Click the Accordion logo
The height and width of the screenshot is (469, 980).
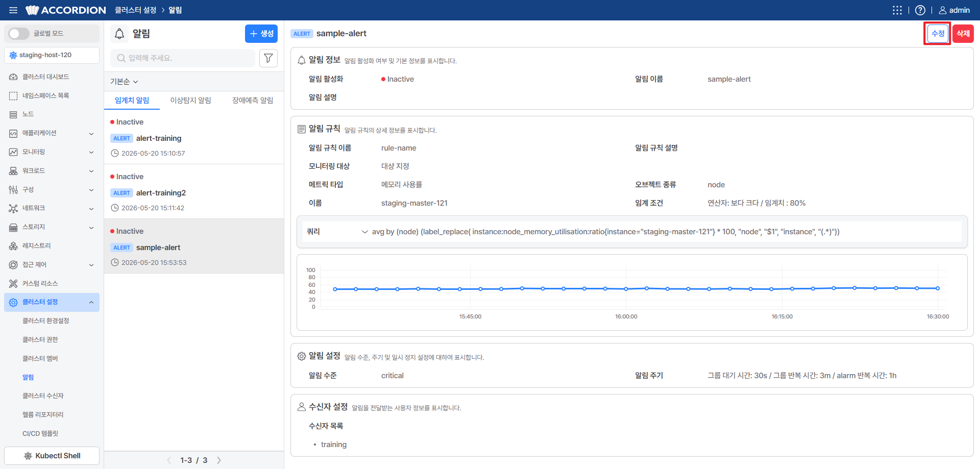tap(66, 10)
